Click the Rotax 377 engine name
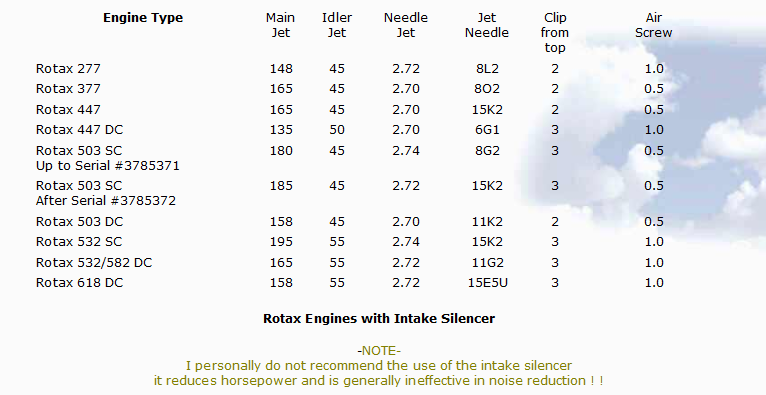The width and height of the screenshot is (766, 395). [x=68, y=89]
